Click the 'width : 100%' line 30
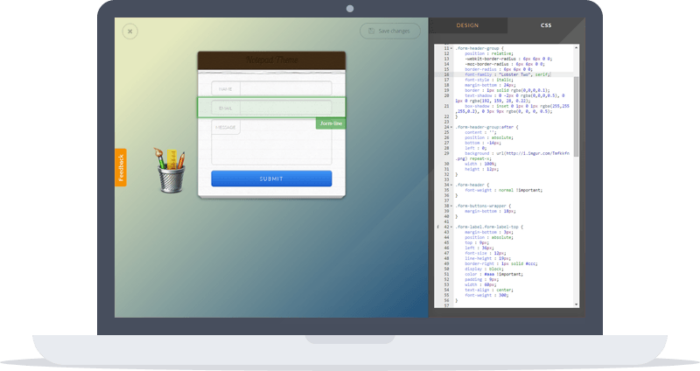Image resolution: width=700 pixels, height=371 pixels. pos(480,164)
